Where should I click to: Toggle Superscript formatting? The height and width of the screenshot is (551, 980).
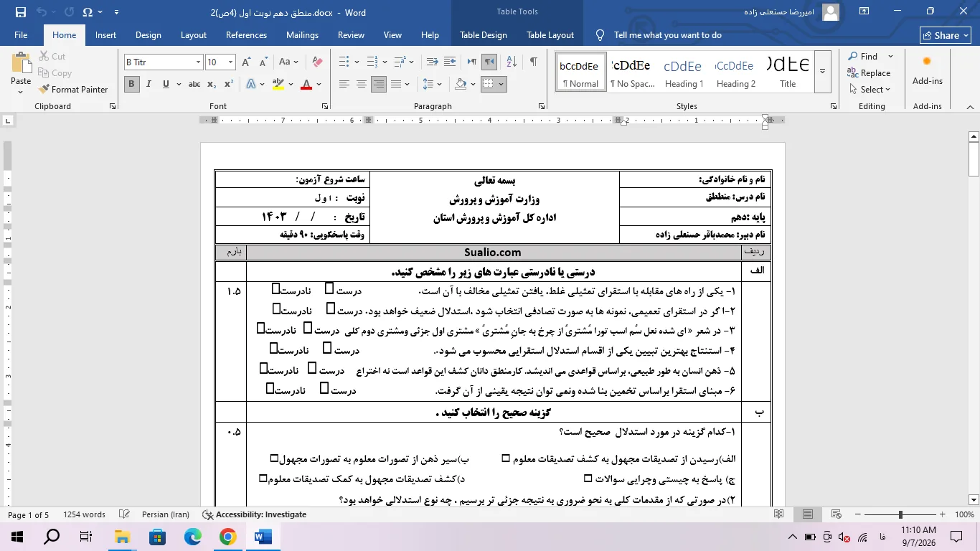(228, 84)
